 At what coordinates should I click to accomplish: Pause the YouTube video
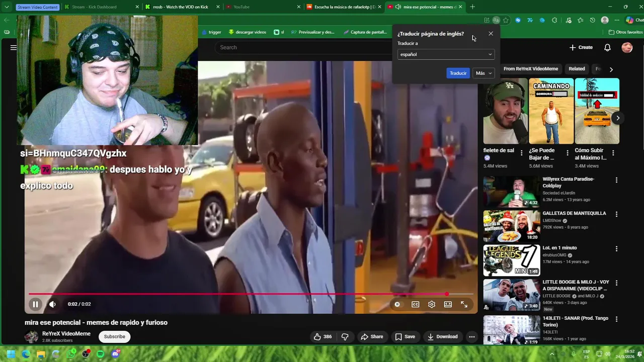[35, 304]
